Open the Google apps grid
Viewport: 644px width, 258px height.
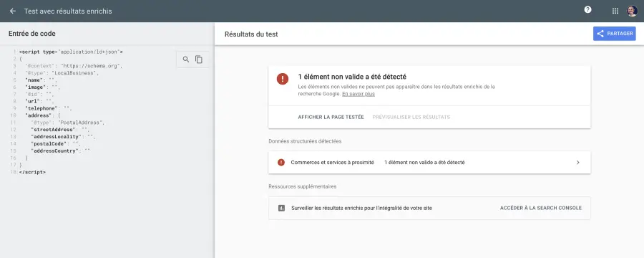pos(615,11)
